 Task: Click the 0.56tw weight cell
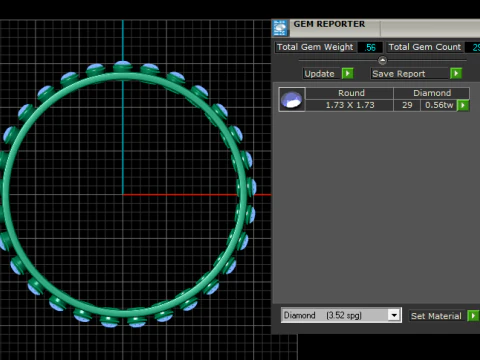click(x=439, y=105)
